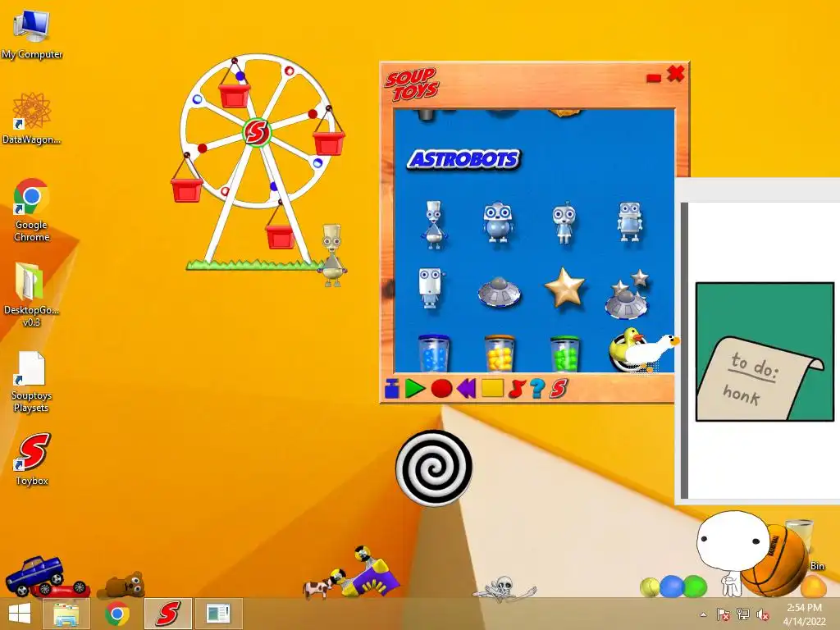Click the black and white hypno spiral toy

[x=434, y=468]
